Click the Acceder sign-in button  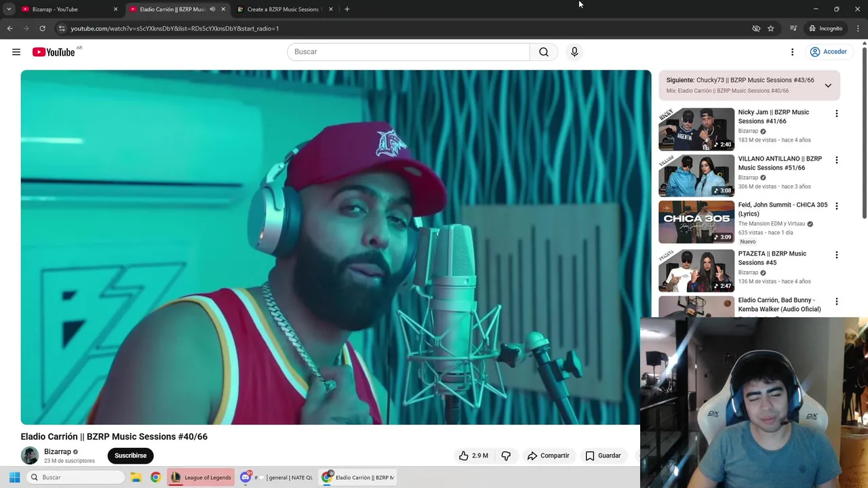tap(828, 52)
